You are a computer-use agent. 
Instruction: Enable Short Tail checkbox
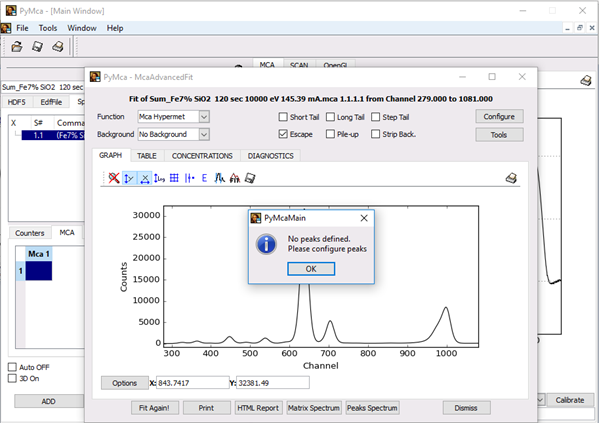283,117
